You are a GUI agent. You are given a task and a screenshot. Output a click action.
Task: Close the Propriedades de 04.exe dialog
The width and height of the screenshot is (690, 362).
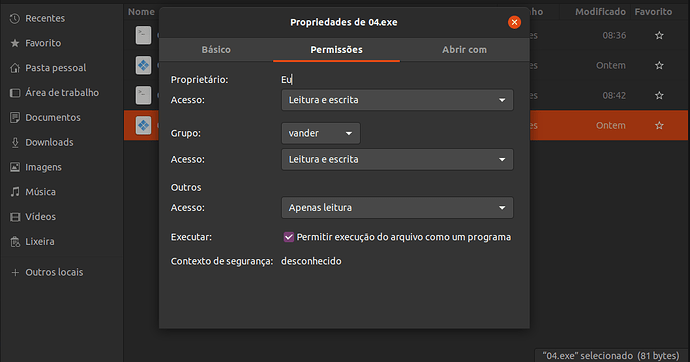(514, 22)
